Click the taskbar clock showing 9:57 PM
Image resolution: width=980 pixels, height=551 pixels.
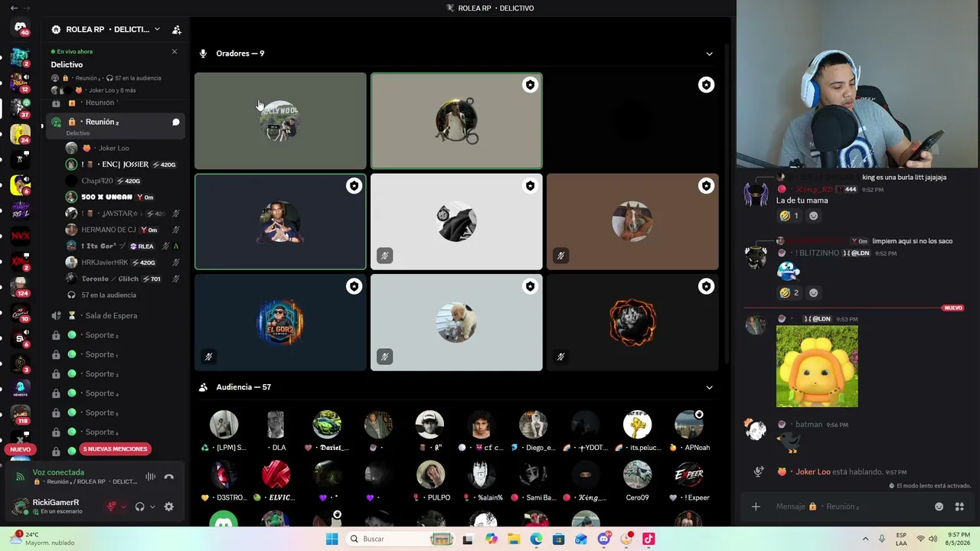point(959,539)
